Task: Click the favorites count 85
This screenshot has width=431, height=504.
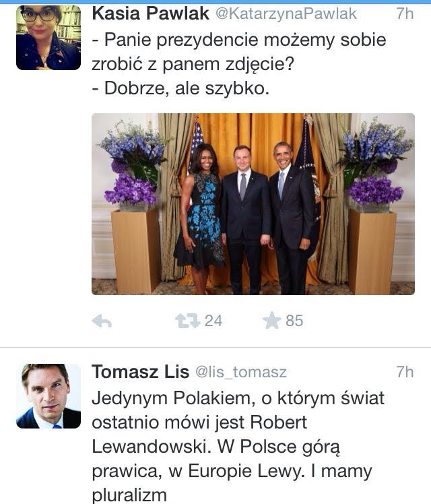Action: point(294,321)
